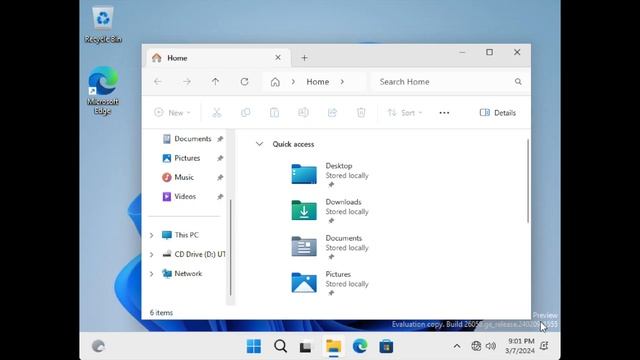Viewport: 640px width, 360px height.
Task: Expand Network in the navigation pane
Action: tap(151, 274)
